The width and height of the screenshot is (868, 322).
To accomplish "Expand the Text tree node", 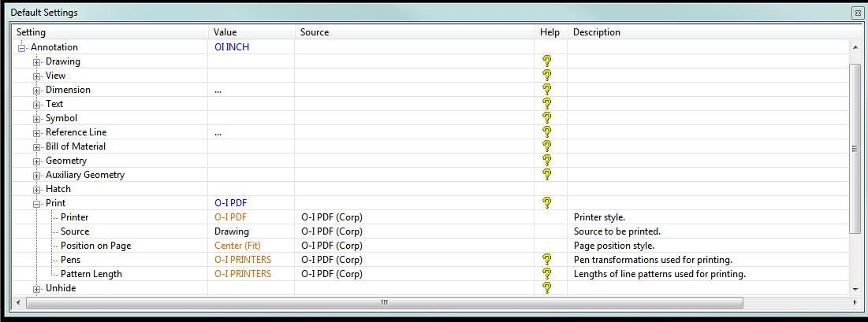I will click(36, 105).
